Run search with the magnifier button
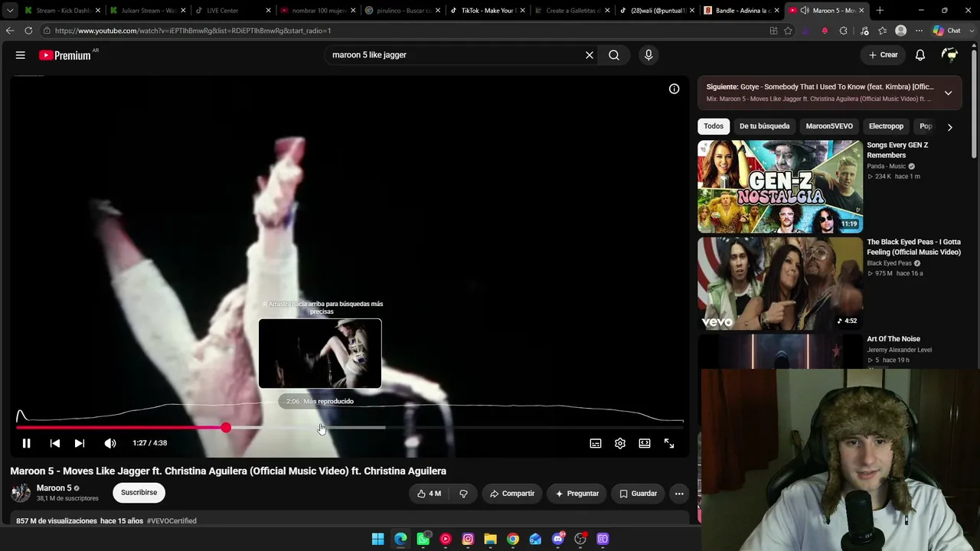Image resolution: width=980 pixels, height=551 pixels. 614,55
